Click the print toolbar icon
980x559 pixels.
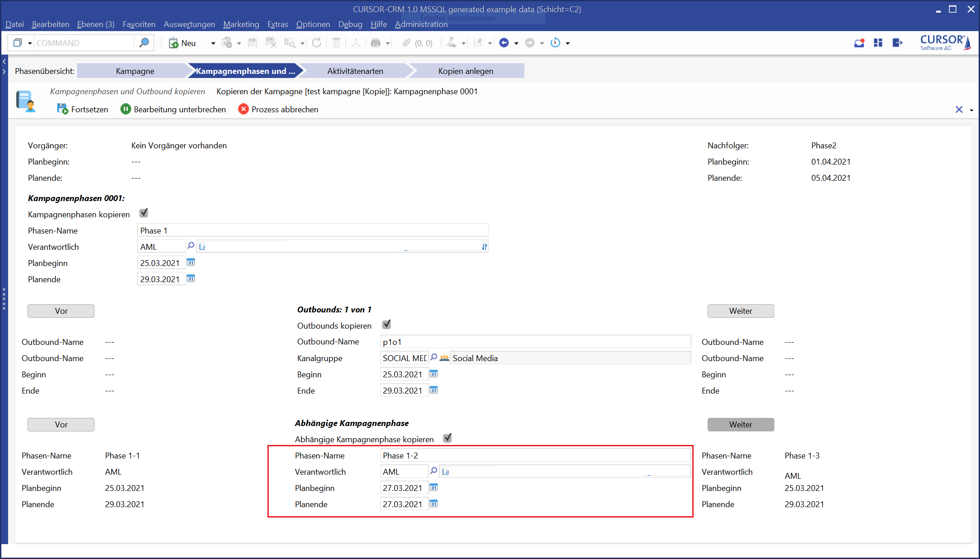375,43
